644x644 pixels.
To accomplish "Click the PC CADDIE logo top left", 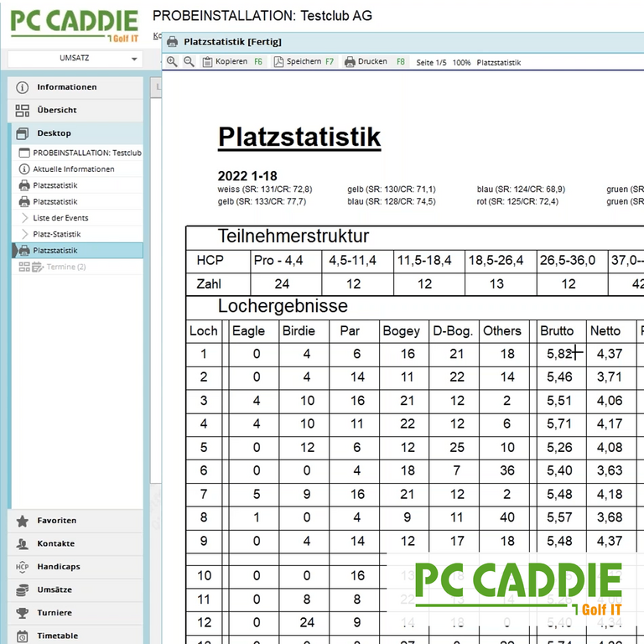I will pyautogui.click(x=75, y=26).
